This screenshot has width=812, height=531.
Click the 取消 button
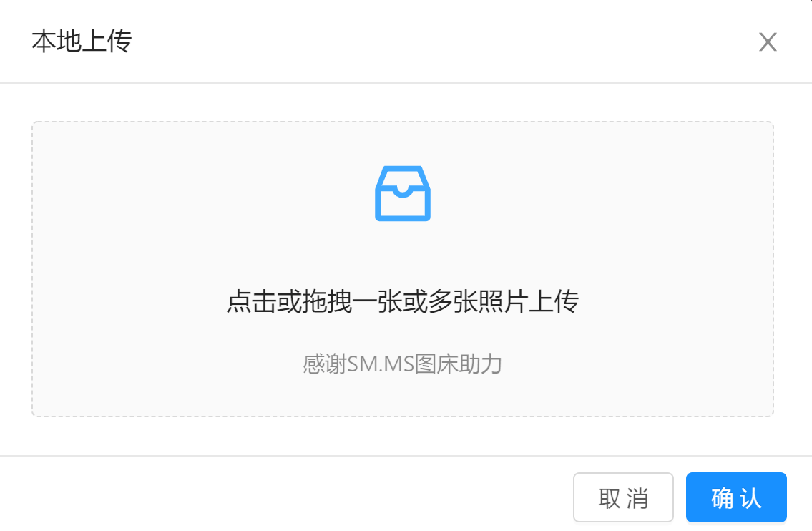coord(623,497)
